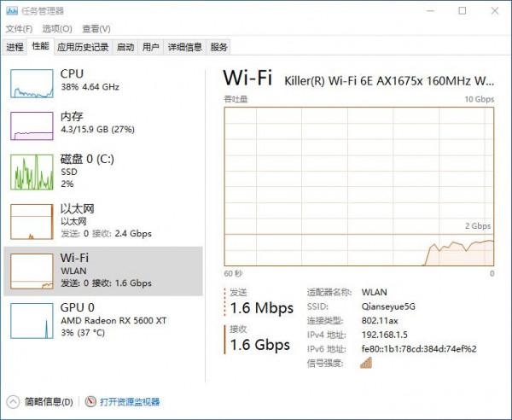The height and width of the screenshot is (420, 512).
Task: Click the IPv6 address fe80::1b1:78cd:384d:74ef%2
Action: pyautogui.click(x=419, y=349)
